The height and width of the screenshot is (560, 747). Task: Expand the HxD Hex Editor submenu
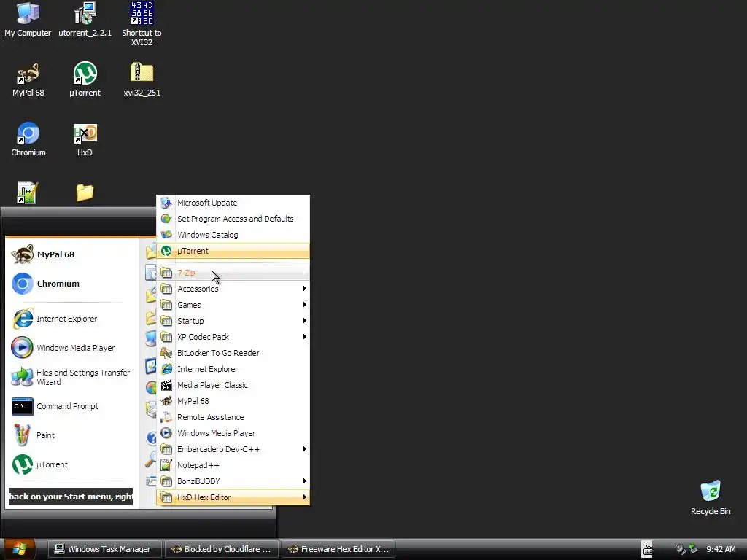point(233,497)
